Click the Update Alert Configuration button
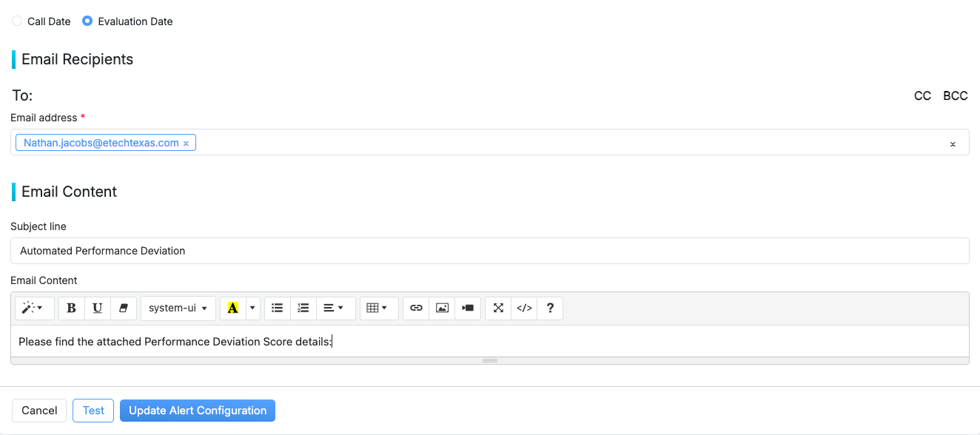The image size is (980, 435). (x=198, y=411)
